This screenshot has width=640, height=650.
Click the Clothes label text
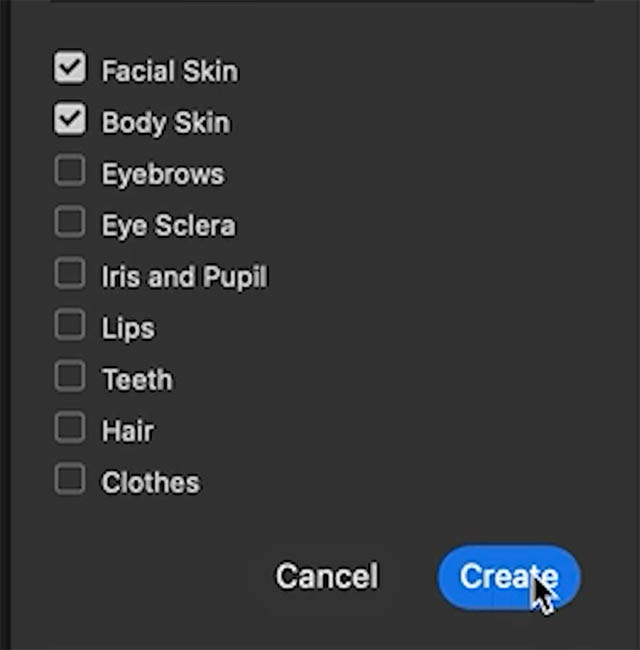click(151, 483)
